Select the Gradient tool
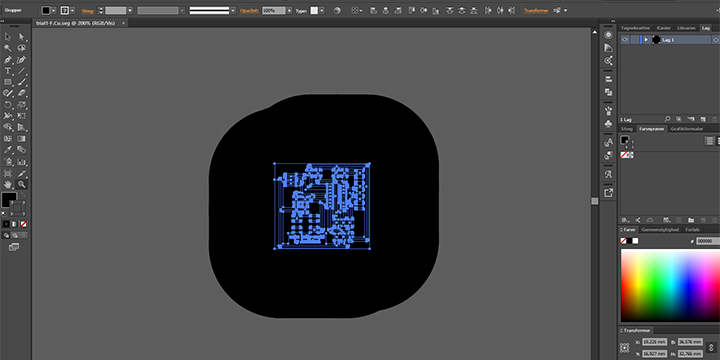 (22, 138)
